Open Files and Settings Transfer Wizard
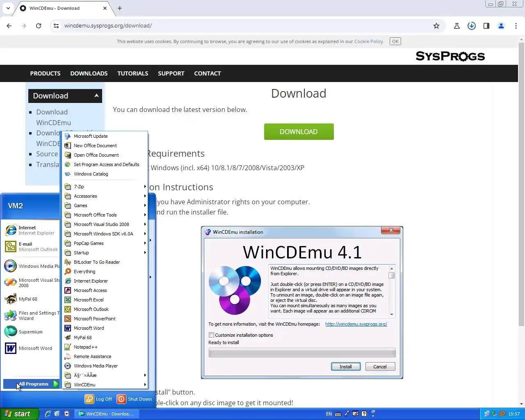The image size is (525, 420). [31, 315]
